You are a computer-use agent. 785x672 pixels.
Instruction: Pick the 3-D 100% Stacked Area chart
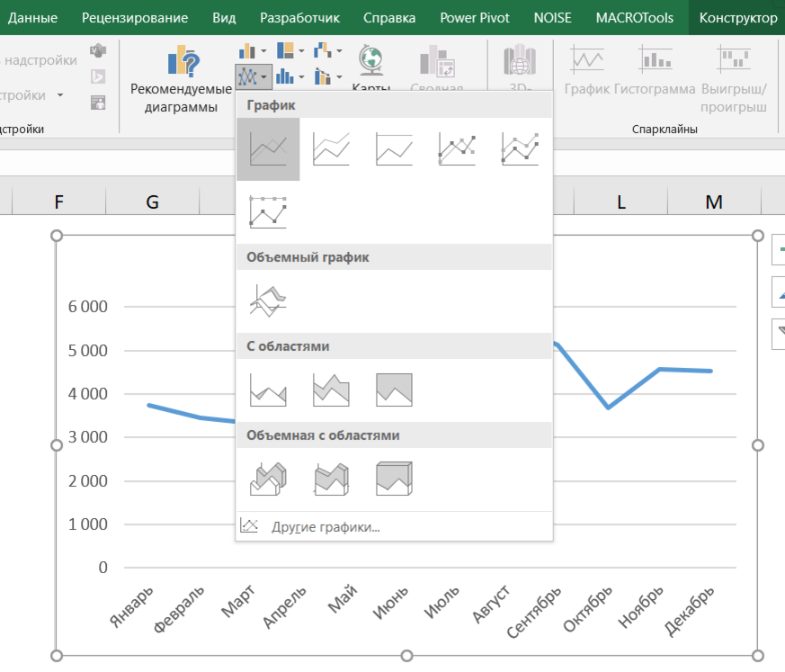tap(394, 479)
